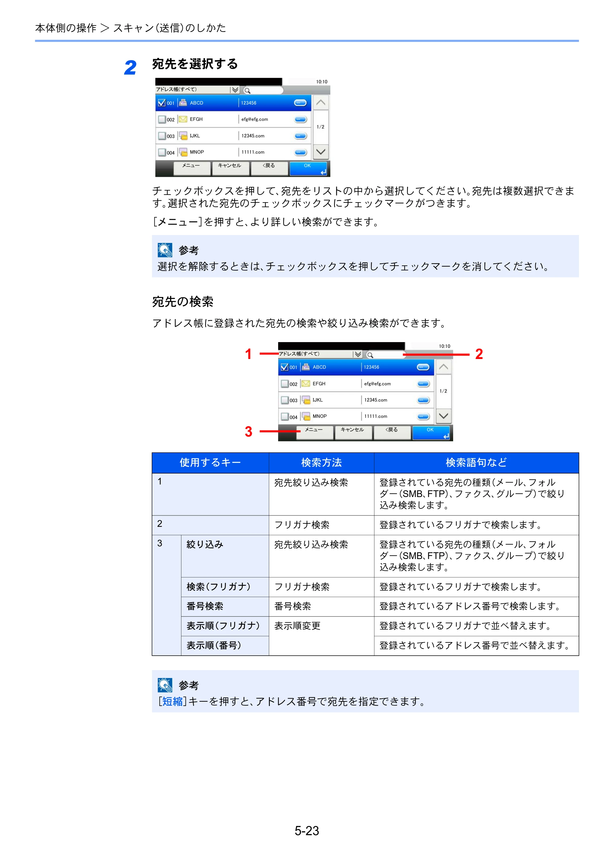The image size is (614, 868).
Task: Check the 001 ABCD checkbox in step 2 screen
Action: (x=161, y=103)
